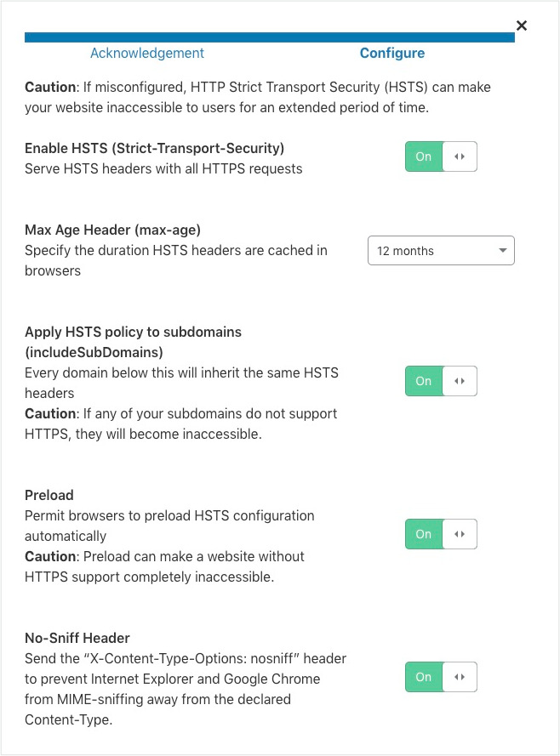This screenshot has width=560, height=756.
Task: Click the arrows icon next to subdomains toggle
Action: pyautogui.click(x=460, y=381)
